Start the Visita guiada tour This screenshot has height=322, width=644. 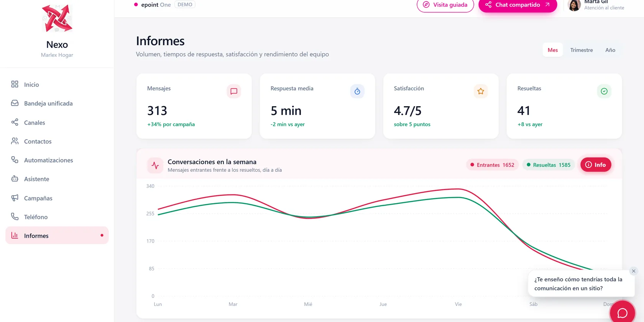[445, 5]
